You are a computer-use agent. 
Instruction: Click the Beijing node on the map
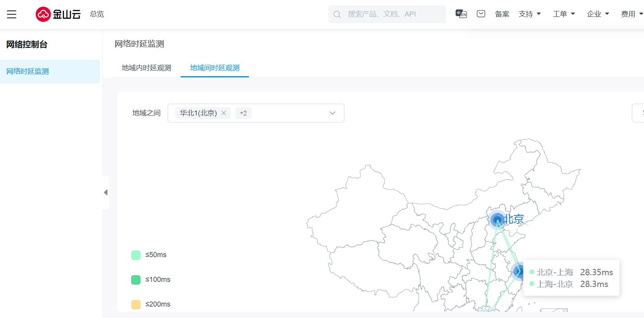tap(498, 219)
